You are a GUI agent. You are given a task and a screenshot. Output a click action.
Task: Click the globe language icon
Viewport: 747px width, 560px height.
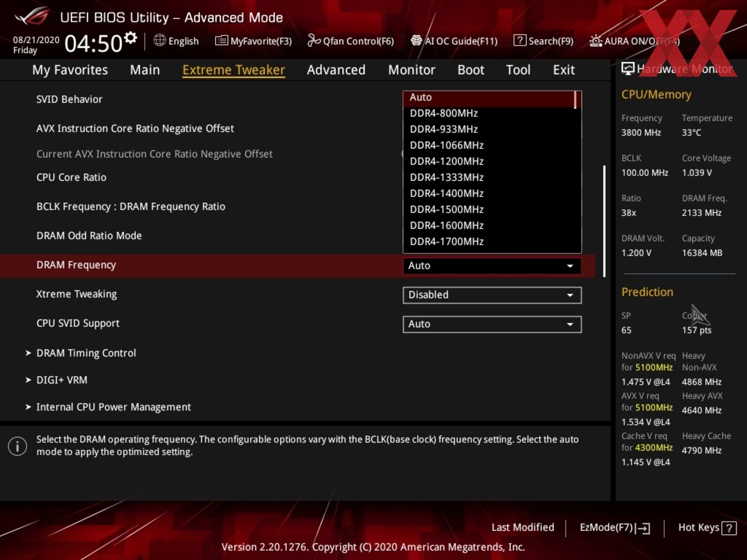click(159, 40)
